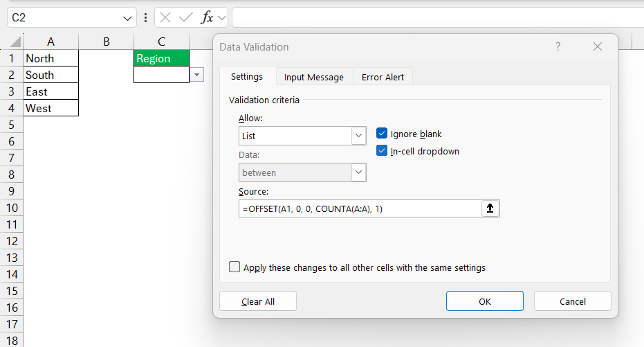
Task: Click the help question mark in Data Validation
Action: pyautogui.click(x=558, y=46)
